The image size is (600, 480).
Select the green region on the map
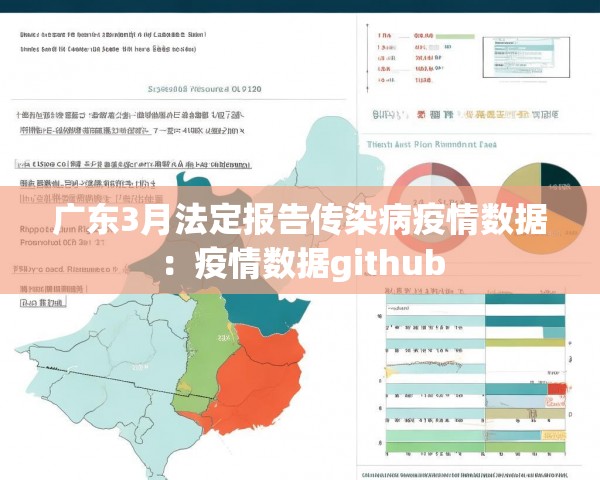207,350
